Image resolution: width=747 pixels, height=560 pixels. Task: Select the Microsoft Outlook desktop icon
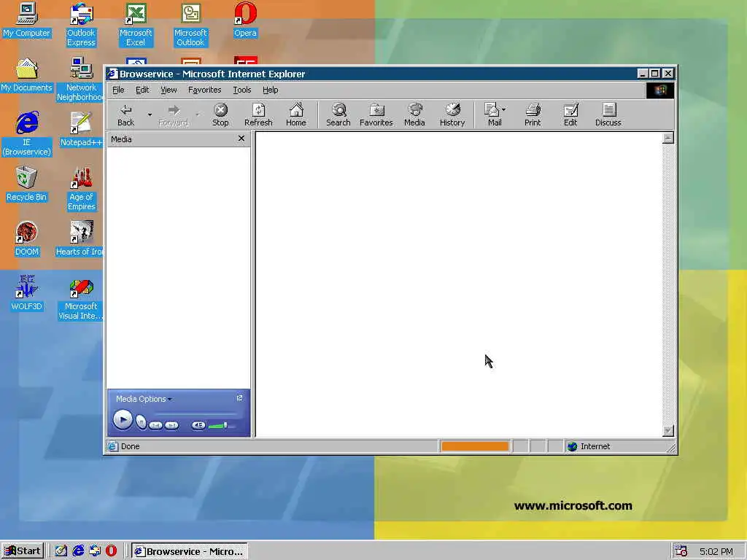190,25
